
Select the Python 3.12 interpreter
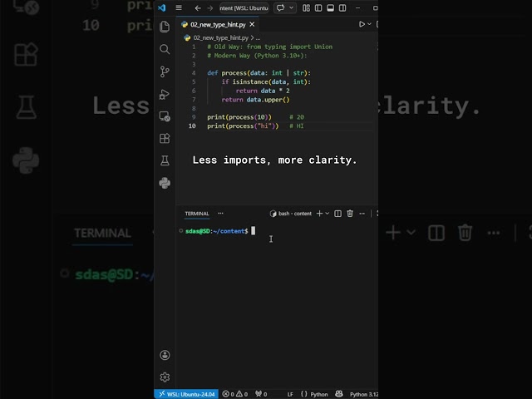(x=364, y=394)
